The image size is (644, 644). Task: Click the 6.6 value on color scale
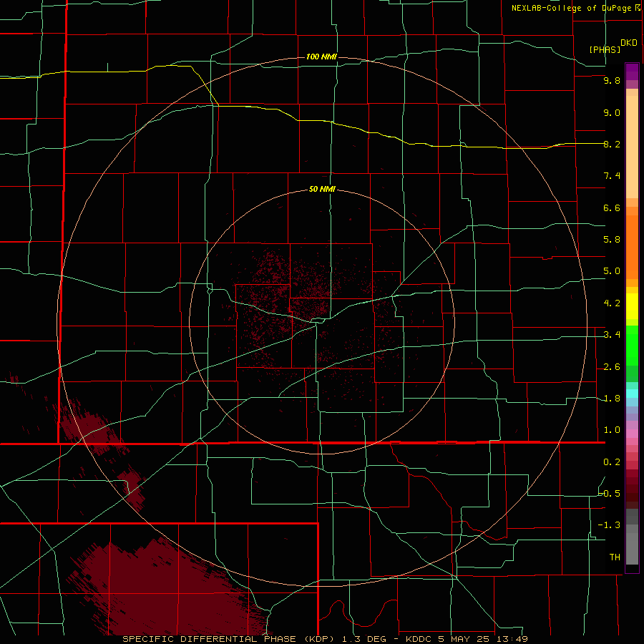click(x=612, y=208)
